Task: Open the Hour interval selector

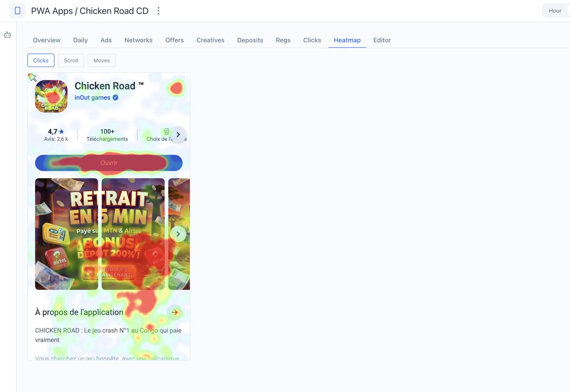Action: pyautogui.click(x=556, y=11)
